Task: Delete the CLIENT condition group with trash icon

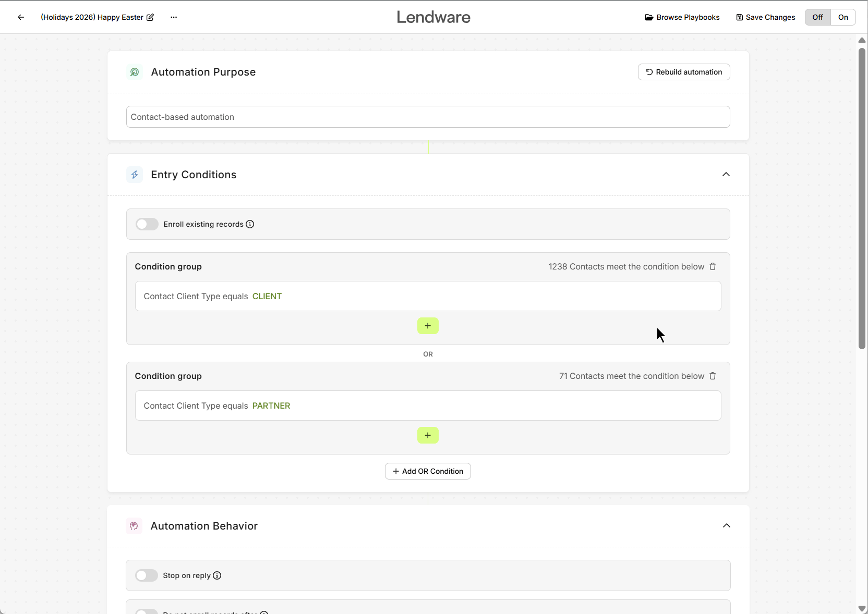Action: click(713, 266)
